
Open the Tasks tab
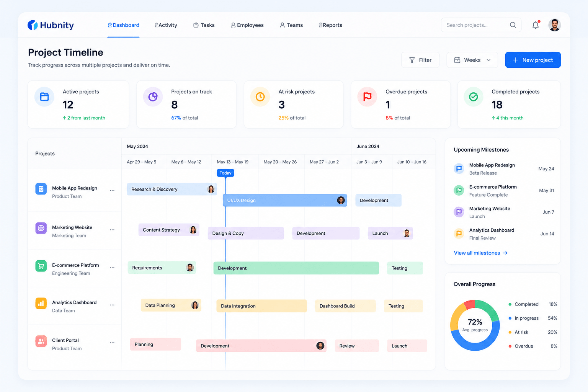click(x=204, y=25)
